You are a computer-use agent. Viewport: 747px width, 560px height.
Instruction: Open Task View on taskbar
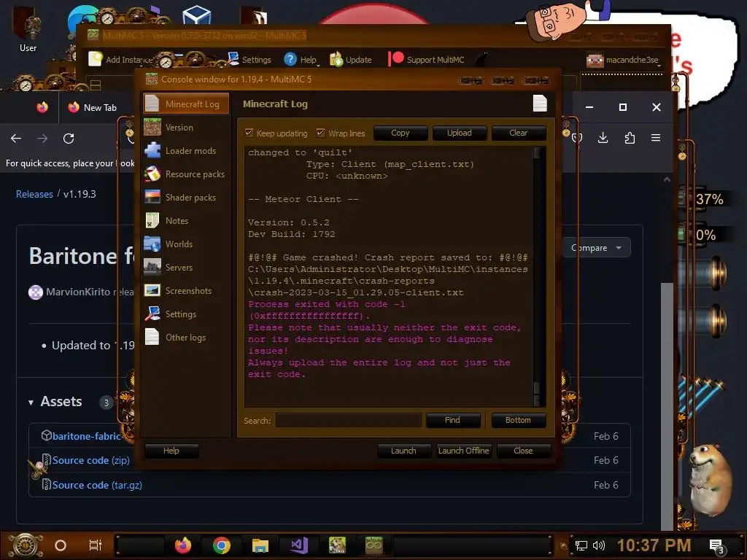[x=96, y=545]
